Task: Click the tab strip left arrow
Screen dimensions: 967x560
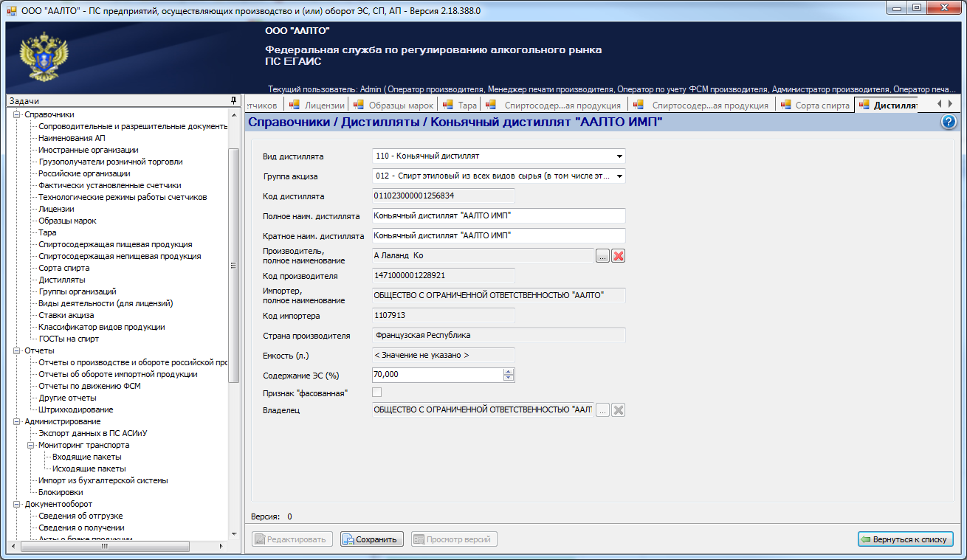Action: coord(939,104)
